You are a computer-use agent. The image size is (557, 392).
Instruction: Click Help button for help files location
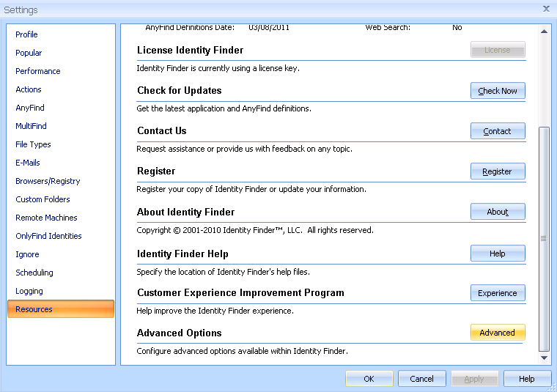pyautogui.click(x=498, y=254)
